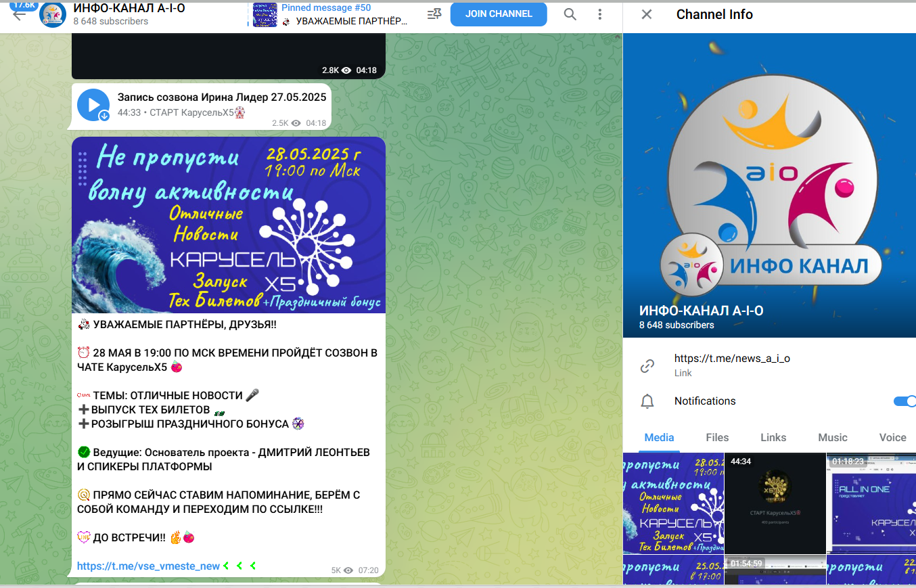The image size is (916, 588).
Task: Open the three-dot more options menu
Action: click(x=600, y=14)
